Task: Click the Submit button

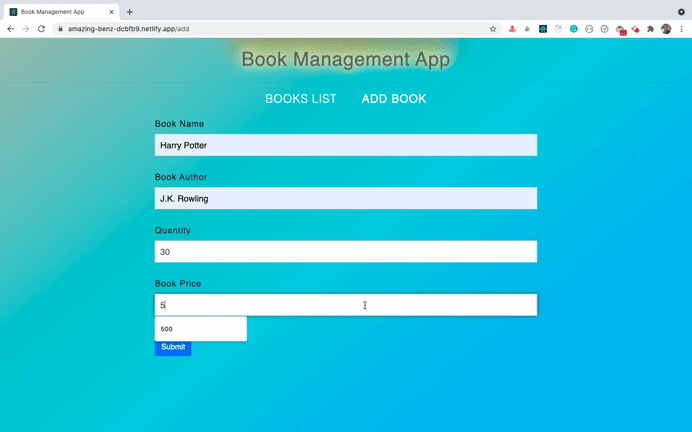Action: coord(173,348)
